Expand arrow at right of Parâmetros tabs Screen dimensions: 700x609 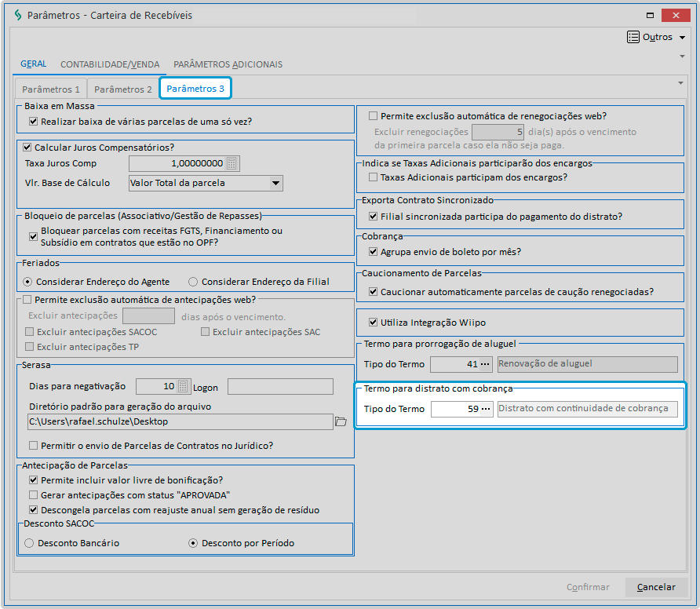pyautogui.click(x=681, y=83)
